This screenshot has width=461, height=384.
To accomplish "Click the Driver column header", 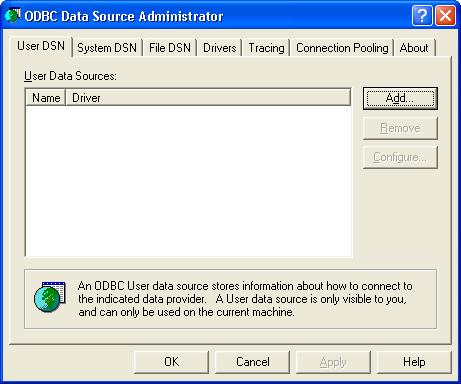I will tap(208, 98).
